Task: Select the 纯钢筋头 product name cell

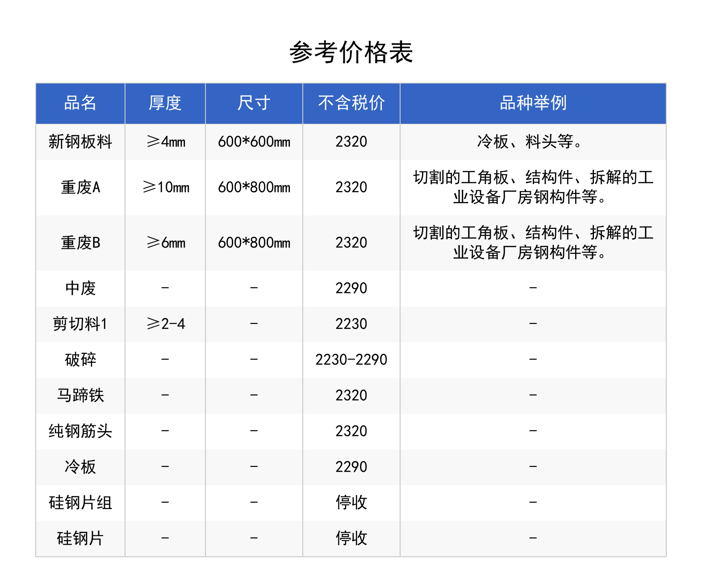Action: (x=80, y=431)
